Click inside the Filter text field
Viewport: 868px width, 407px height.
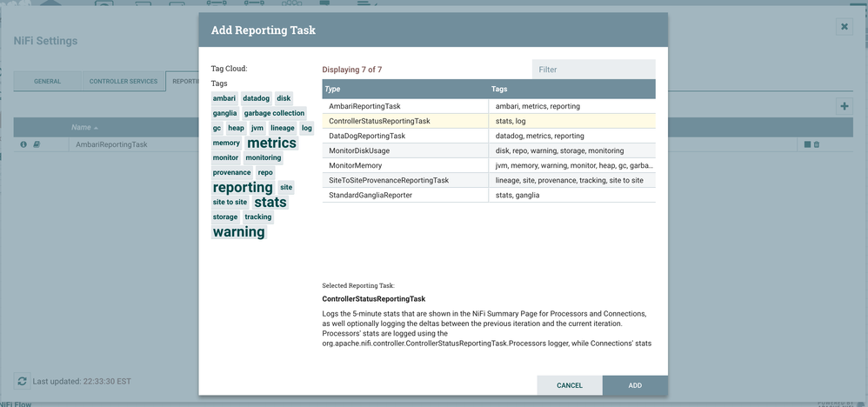point(593,70)
